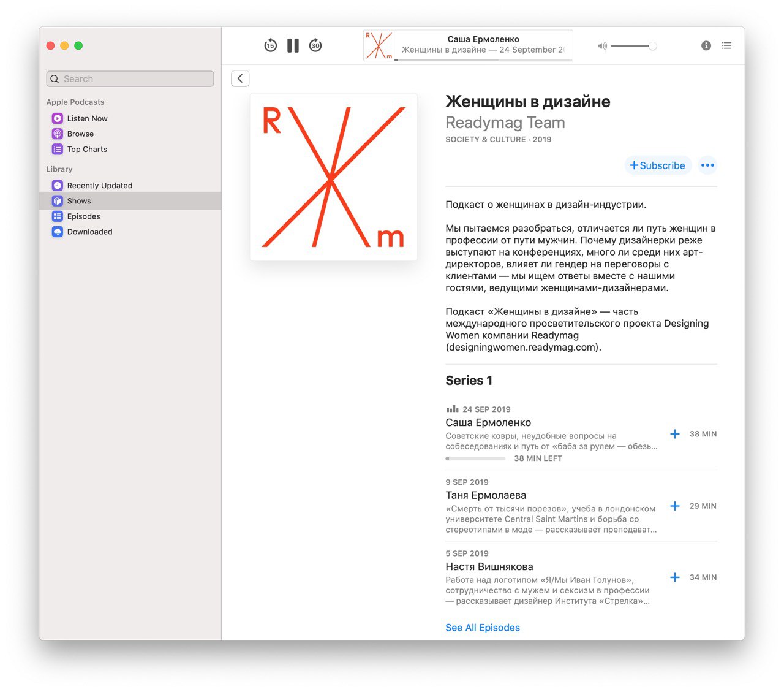Show the Up Next queue list
The height and width of the screenshot is (692, 784).
726,45
